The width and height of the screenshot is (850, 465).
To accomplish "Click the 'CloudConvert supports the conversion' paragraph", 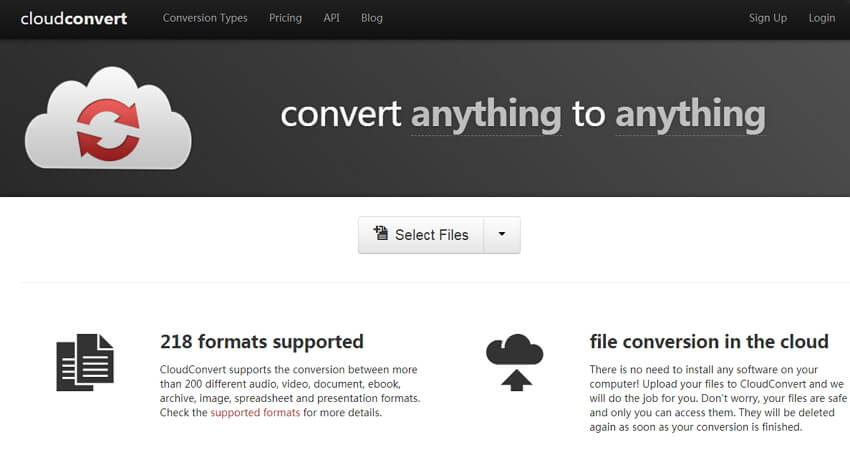I will coord(290,391).
